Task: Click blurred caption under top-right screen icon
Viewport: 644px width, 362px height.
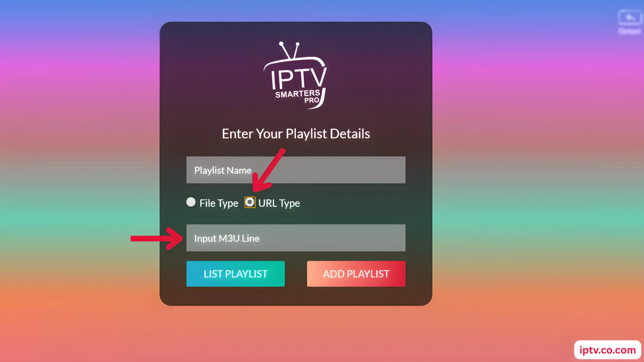Action: [x=630, y=31]
